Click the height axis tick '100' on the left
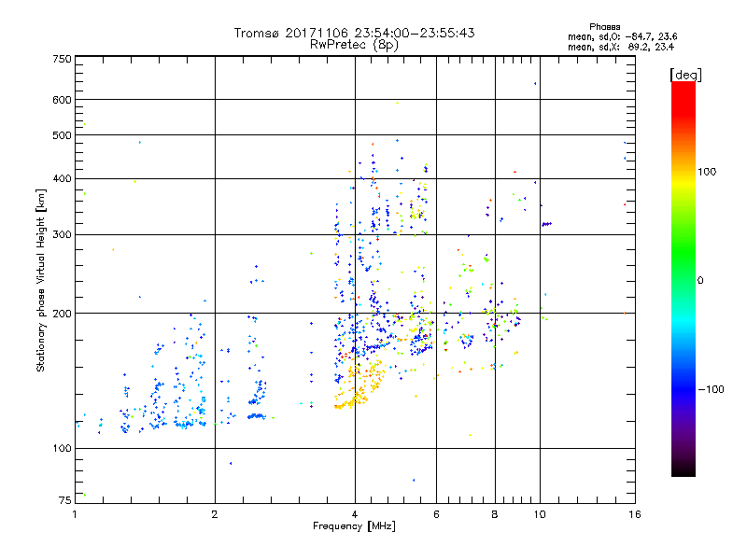 pyautogui.click(x=62, y=449)
